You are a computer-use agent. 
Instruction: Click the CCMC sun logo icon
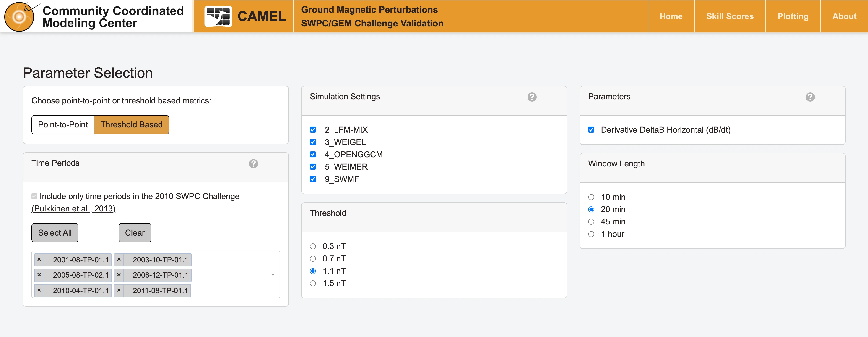click(x=20, y=16)
